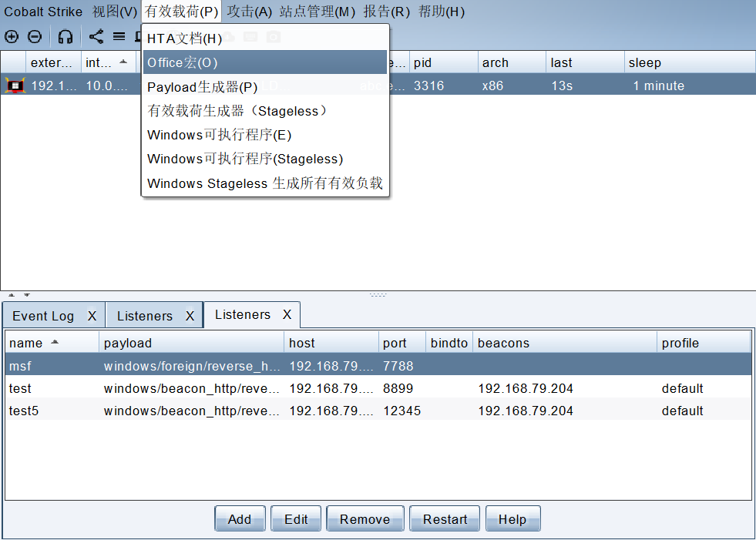Sort listeners by host column

[x=331, y=343]
